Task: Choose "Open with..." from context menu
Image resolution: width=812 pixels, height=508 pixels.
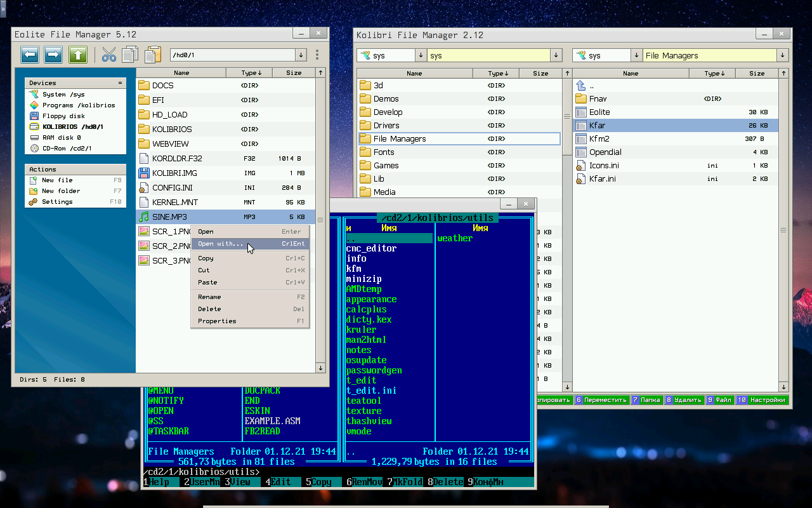Action: click(x=220, y=244)
